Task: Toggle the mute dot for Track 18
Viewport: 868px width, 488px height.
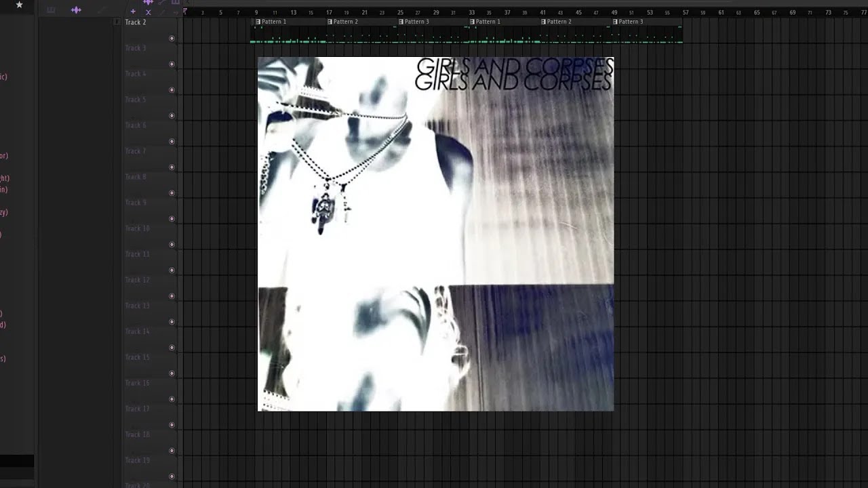Action: (172, 451)
